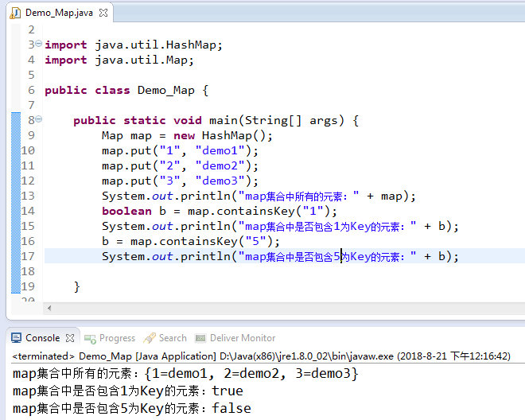Click the line number 9 in the gutter
Viewport: 525px width, 420px height.
point(31,135)
